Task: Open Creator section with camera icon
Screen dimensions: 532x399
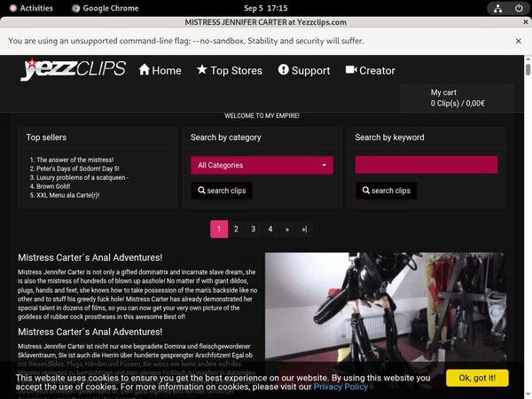Action: (x=370, y=70)
